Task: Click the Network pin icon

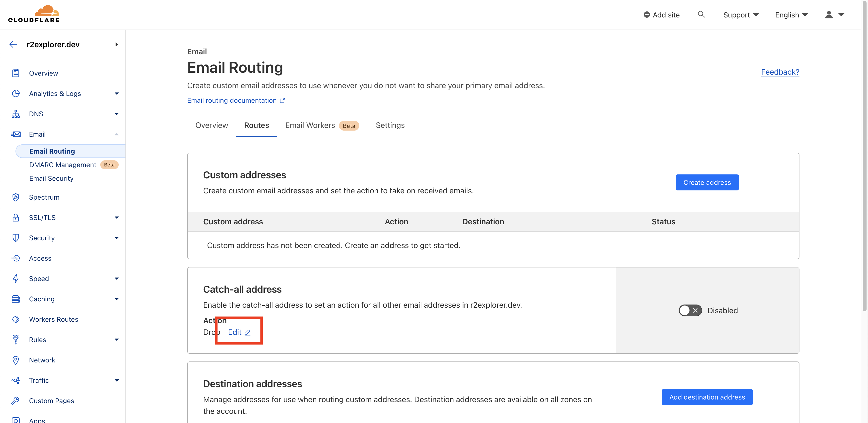Action: coord(15,360)
